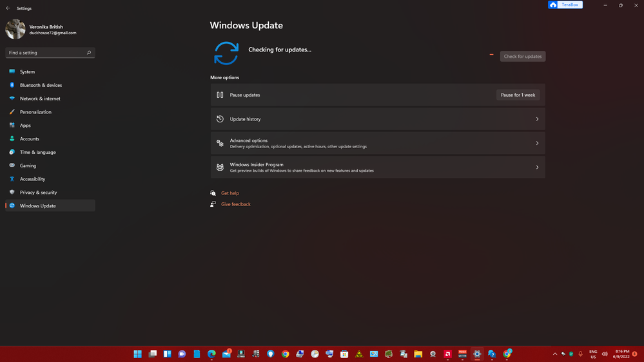Open the Mail app with unread badge

(226, 354)
